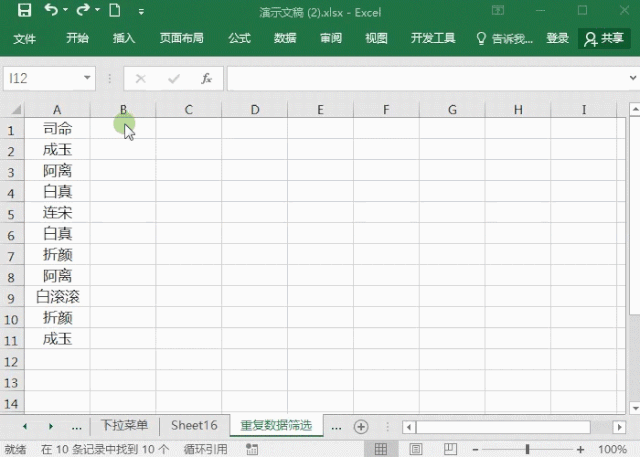Open the 开发工具 ribbon tab
Screen dimensions: 640x457
(x=433, y=38)
